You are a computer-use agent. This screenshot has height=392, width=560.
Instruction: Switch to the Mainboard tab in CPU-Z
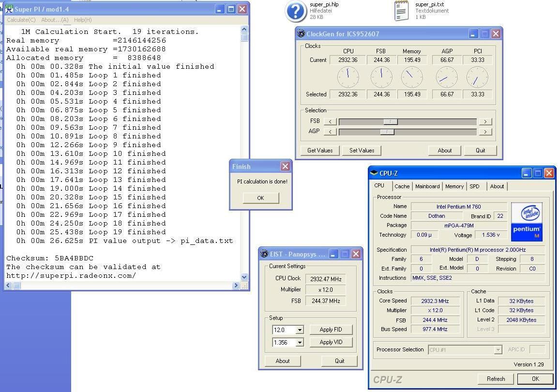tap(427, 186)
